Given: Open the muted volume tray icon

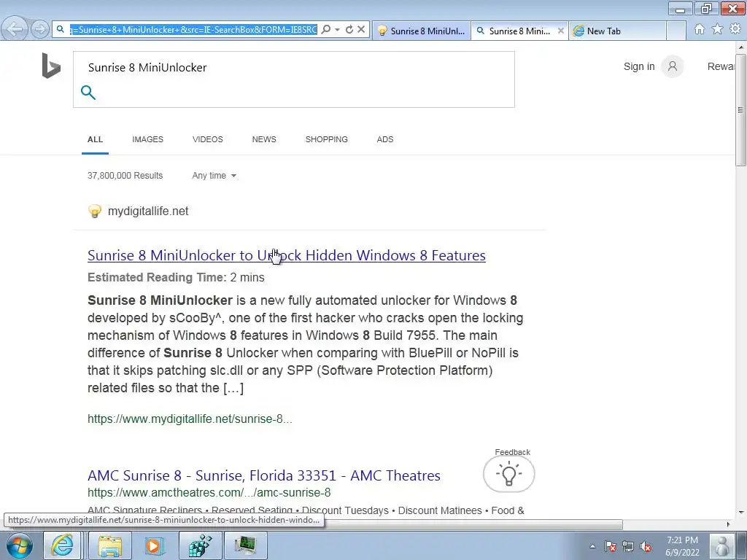Looking at the screenshot, I should 646,547.
